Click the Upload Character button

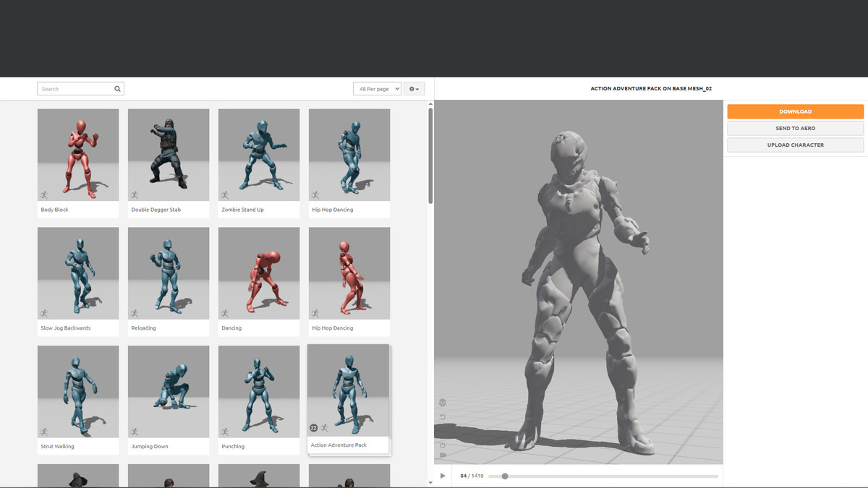click(795, 145)
